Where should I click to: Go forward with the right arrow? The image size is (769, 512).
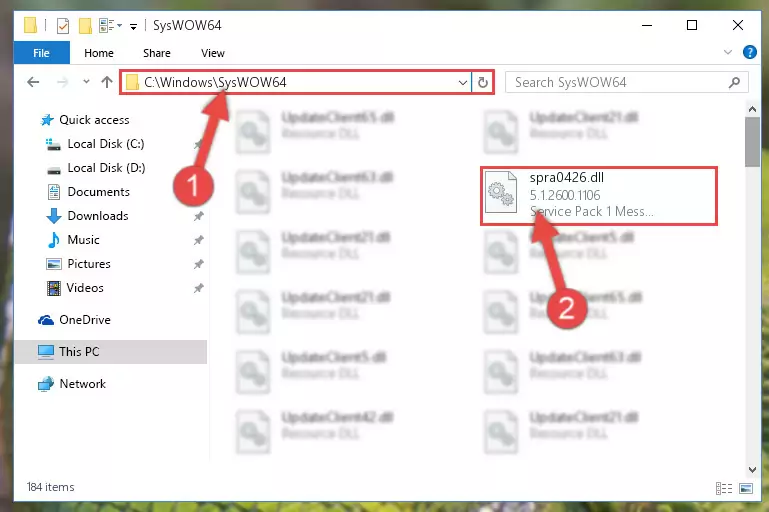click(62, 82)
